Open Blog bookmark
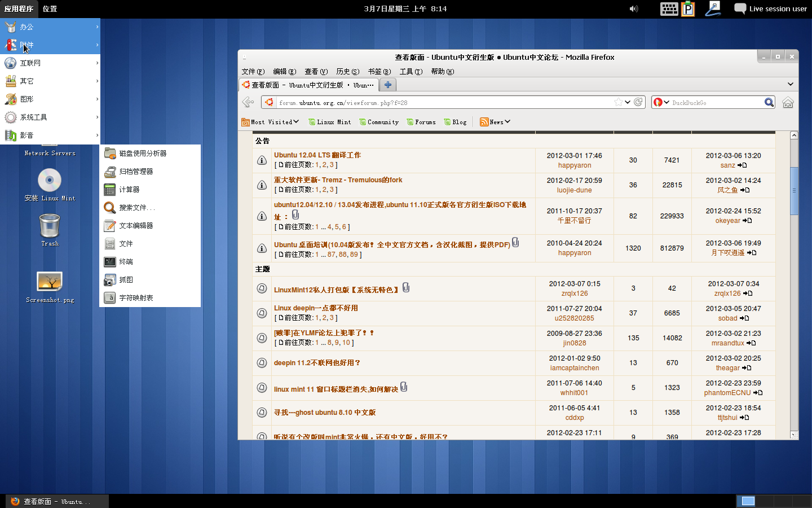The height and width of the screenshot is (508, 812). pyautogui.click(x=455, y=122)
